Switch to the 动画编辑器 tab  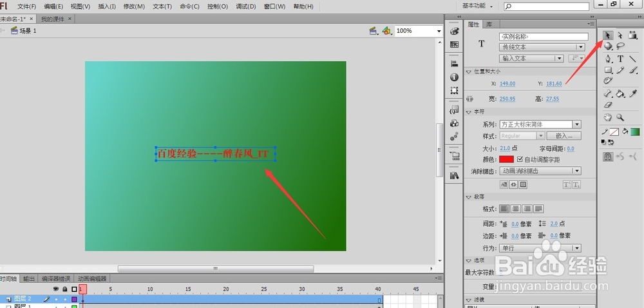pyautogui.click(x=92, y=278)
